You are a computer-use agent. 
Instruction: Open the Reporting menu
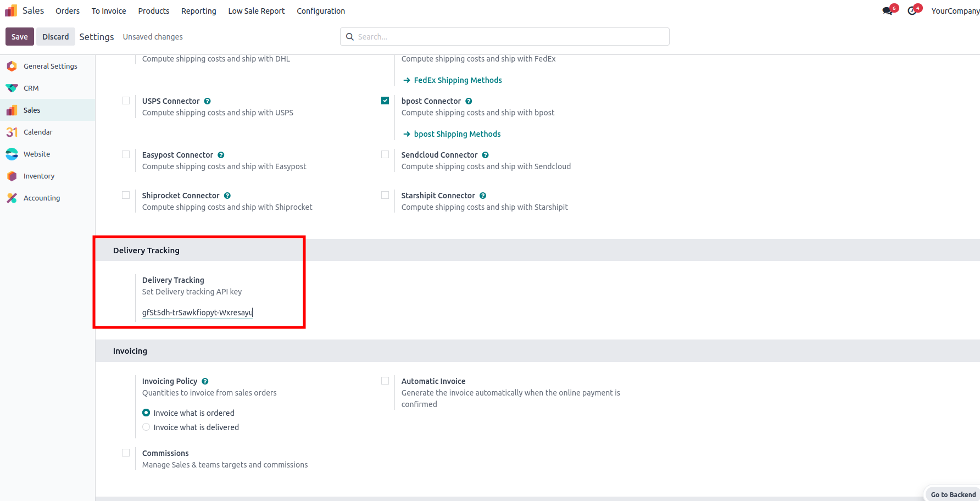(198, 11)
